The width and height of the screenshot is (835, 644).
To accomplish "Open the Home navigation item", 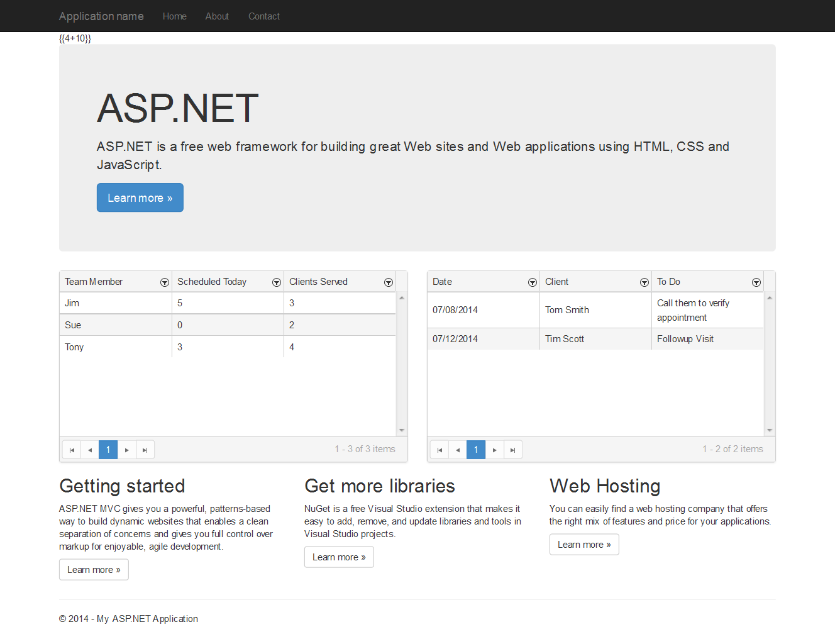I will (x=174, y=16).
